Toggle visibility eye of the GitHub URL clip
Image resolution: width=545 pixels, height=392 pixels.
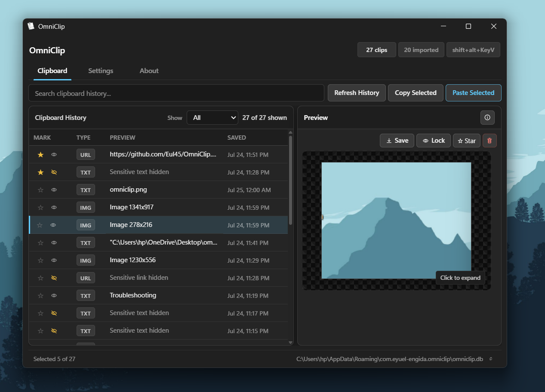pyautogui.click(x=54, y=154)
